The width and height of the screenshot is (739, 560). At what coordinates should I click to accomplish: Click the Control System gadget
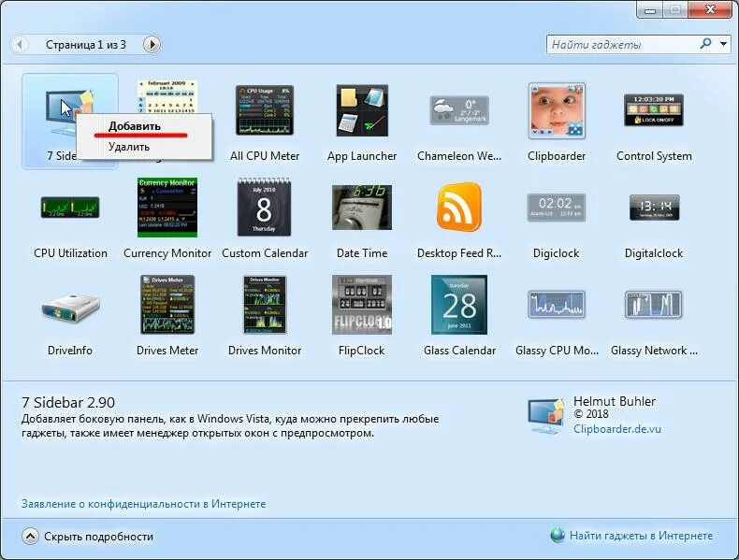pos(654,109)
